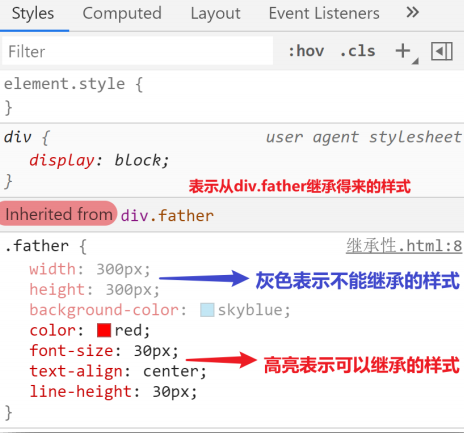This screenshot has width=464, height=433.
Task: Click the div user agent selector
Action: coord(18,137)
